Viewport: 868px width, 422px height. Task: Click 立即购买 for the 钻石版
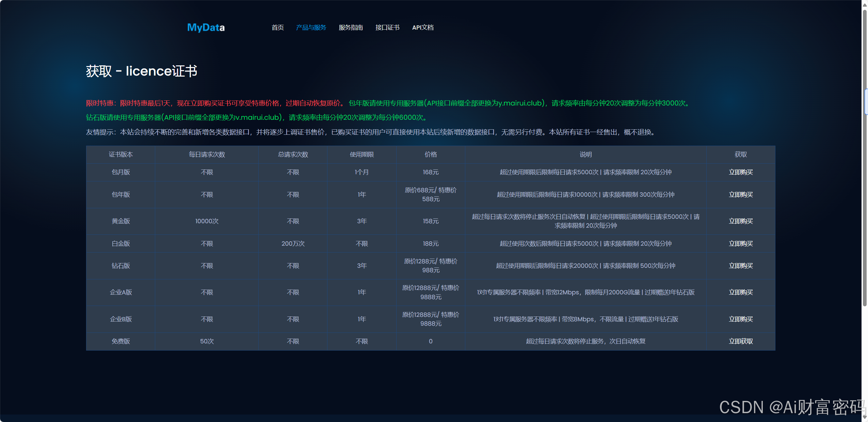tap(740, 266)
